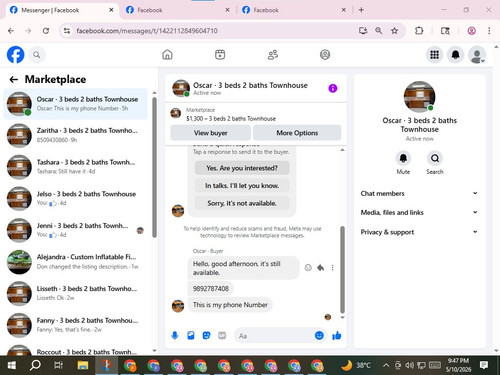
Task: Open the Notifications bell in header
Action: [456, 55]
